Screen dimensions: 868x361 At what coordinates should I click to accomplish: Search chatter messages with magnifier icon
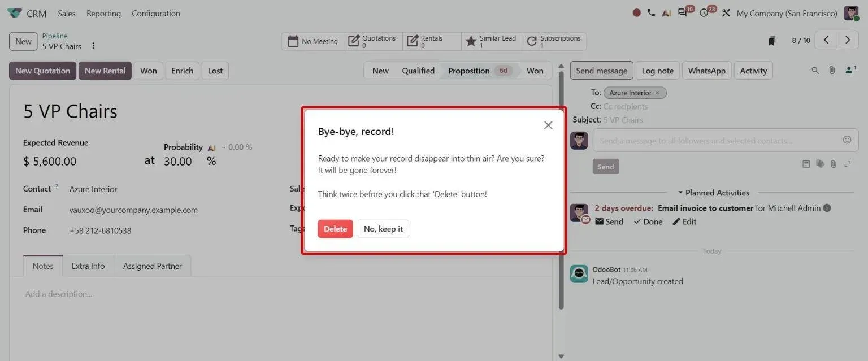815,71
